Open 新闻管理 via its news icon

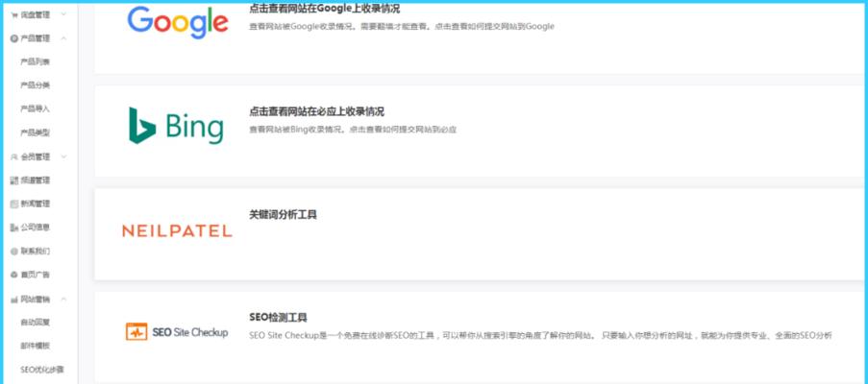click(x=14, y=204)
